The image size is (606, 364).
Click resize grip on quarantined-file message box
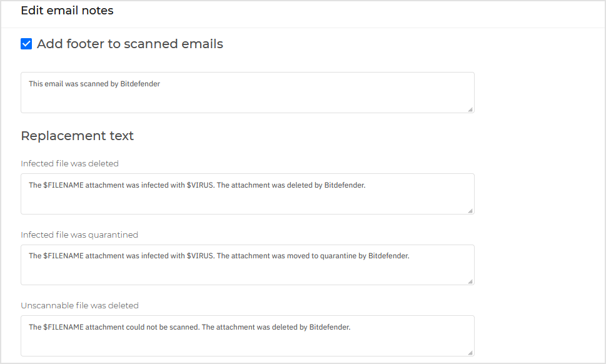pyautogui.click(x=470, y=281)
